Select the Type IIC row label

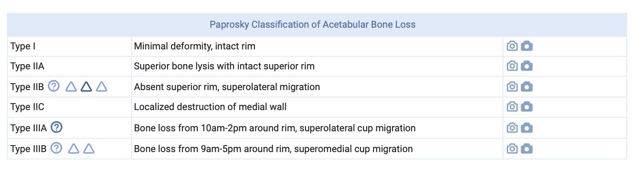coord(27,107)
